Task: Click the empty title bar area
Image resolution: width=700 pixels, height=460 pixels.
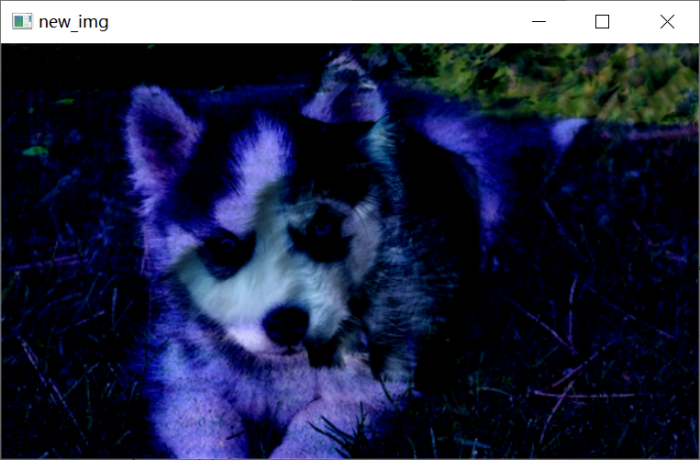Action: (300, 22)
